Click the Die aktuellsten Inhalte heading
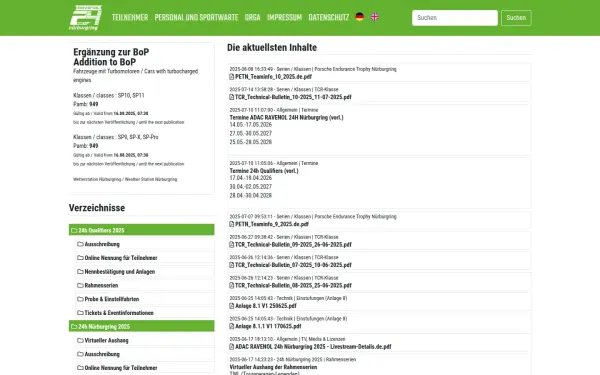Image resolution: width=600 pixels, height=375 pixels. pos(272,47)
